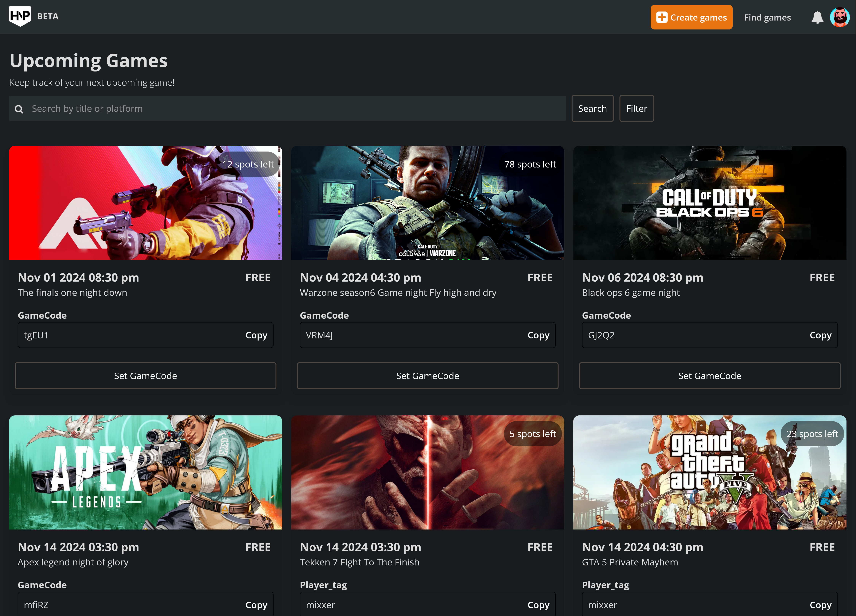Set GameCode for The finals game

145,376
